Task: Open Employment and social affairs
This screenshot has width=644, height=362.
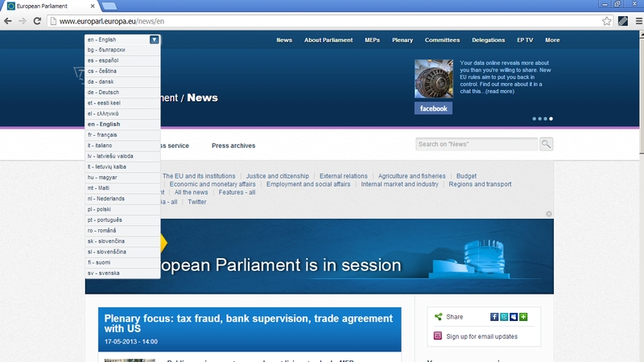Action: [x=308, y=184]
